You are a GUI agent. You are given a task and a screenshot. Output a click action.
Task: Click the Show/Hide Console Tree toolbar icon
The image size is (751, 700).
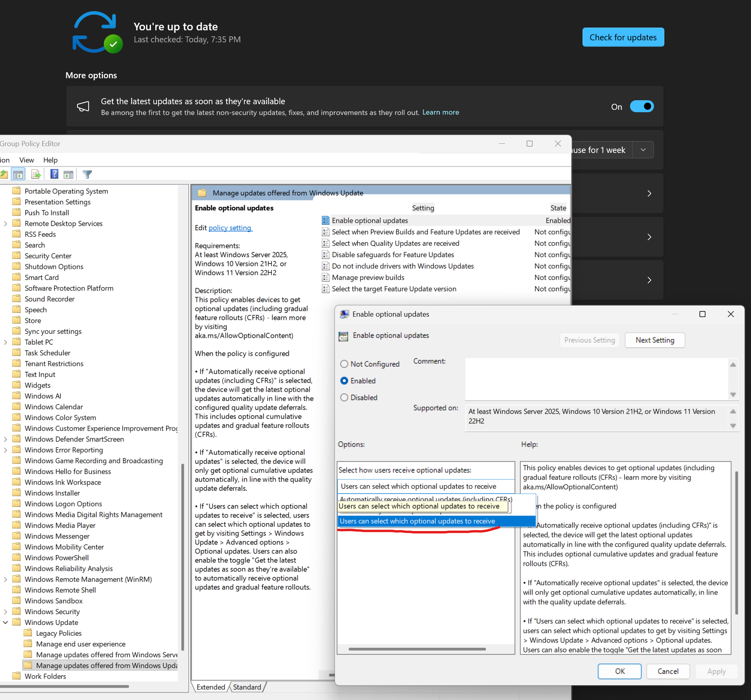(x=18, y=175)
